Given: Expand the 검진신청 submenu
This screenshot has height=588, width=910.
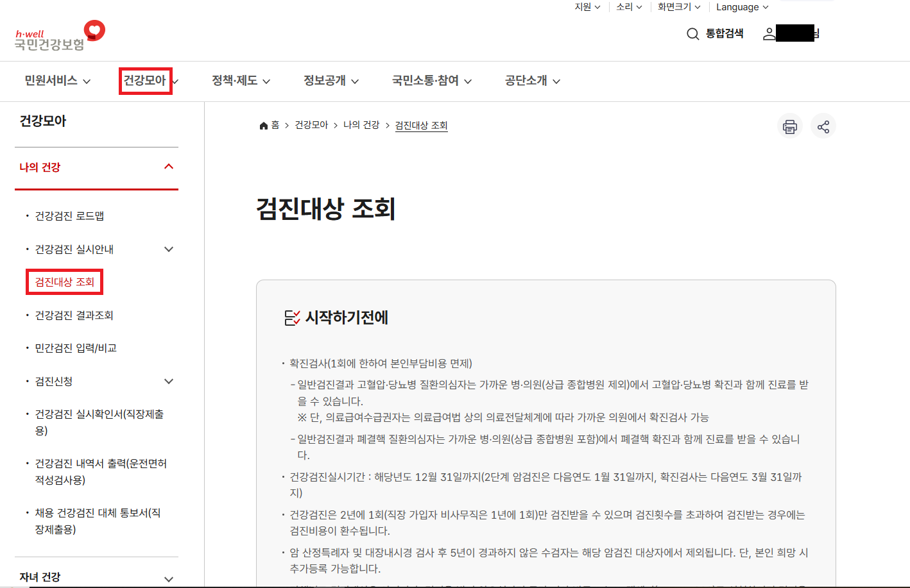Looking at the screenshot, I should coord(169,380).
